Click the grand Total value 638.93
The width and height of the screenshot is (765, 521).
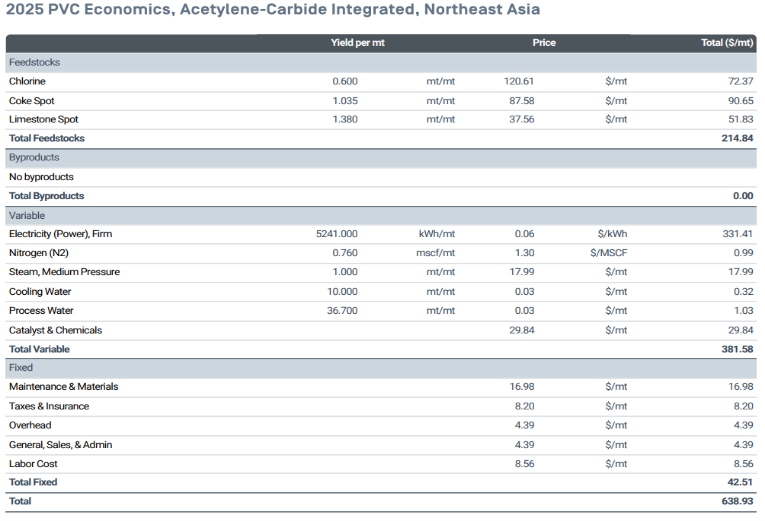pyautogui.click(x=737, y=501)
